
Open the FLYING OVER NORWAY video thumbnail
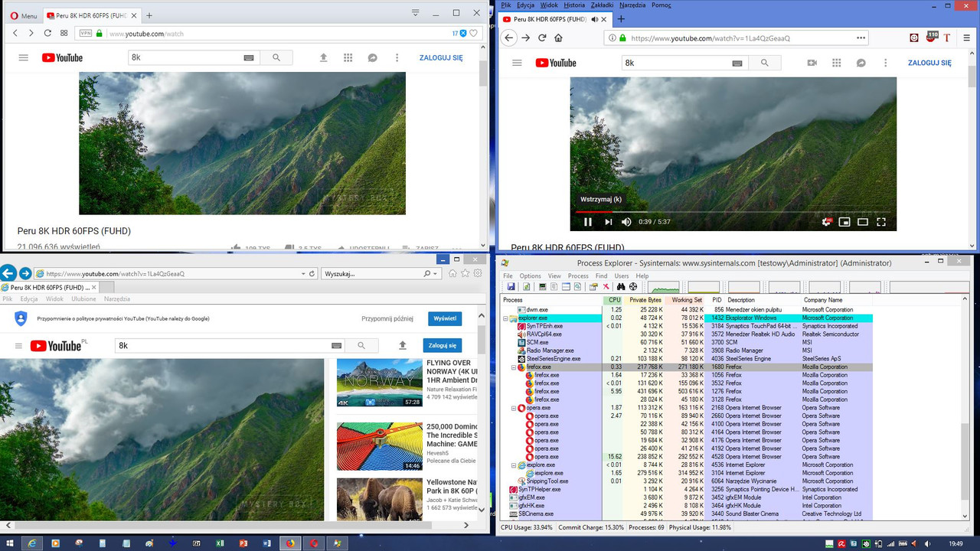pos(380,383)
